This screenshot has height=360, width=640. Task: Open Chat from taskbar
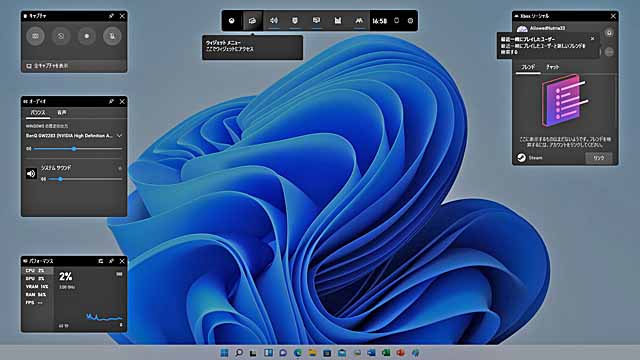click(x=283, y=353)
